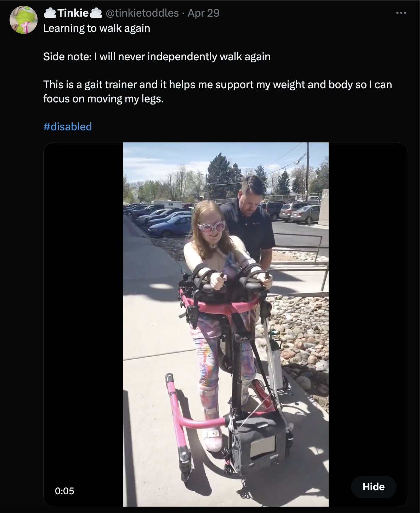Open the three-dot more options menu
The image size is (420, 513).
tap(401, 13)
